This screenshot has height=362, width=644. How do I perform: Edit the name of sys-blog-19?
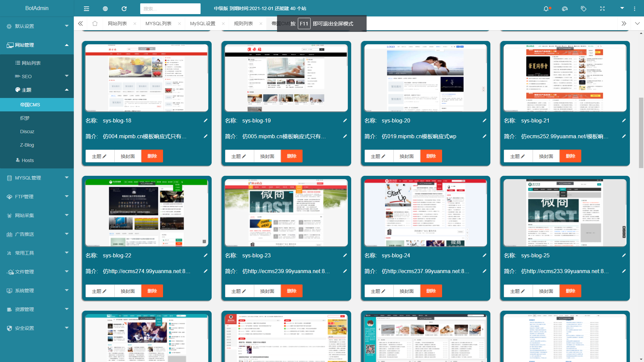tap(345, 120)
